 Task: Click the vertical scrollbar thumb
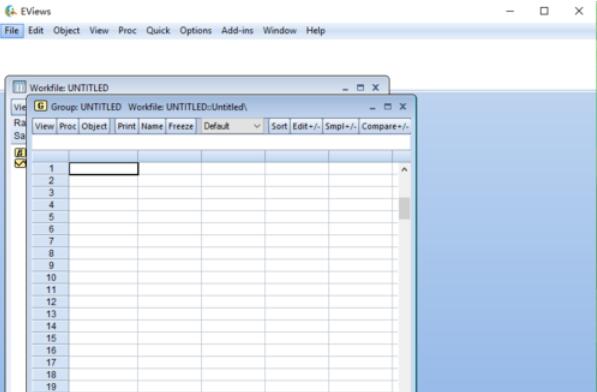[404, 208]
